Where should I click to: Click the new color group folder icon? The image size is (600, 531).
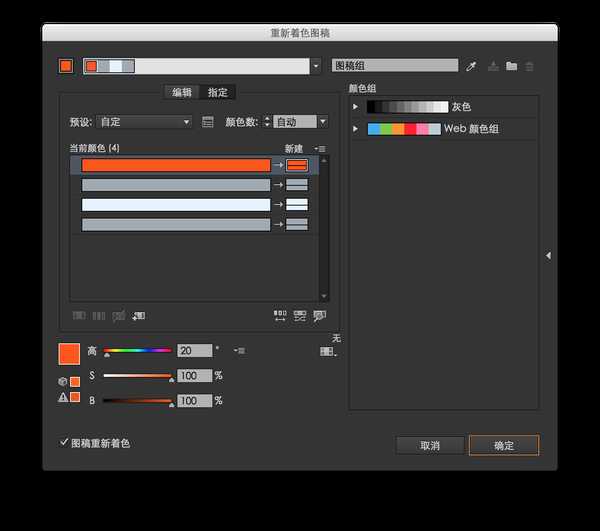pos(512,66)
